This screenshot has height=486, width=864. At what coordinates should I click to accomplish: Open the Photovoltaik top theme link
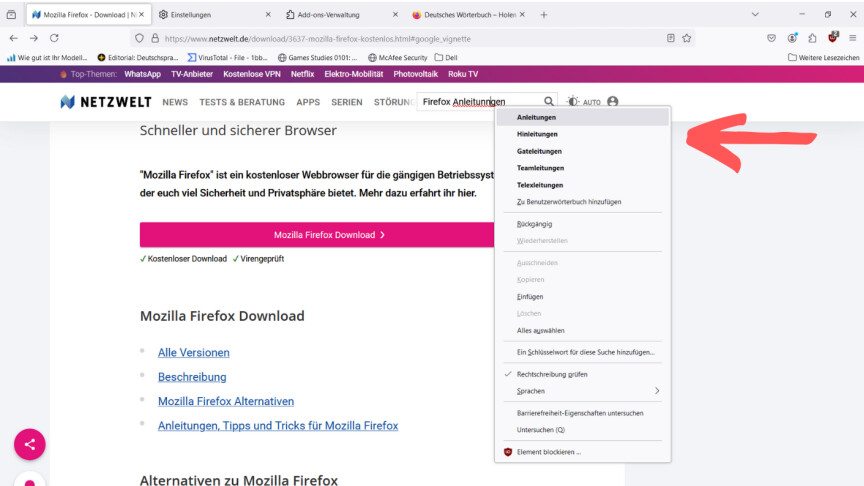click(415, 74)
